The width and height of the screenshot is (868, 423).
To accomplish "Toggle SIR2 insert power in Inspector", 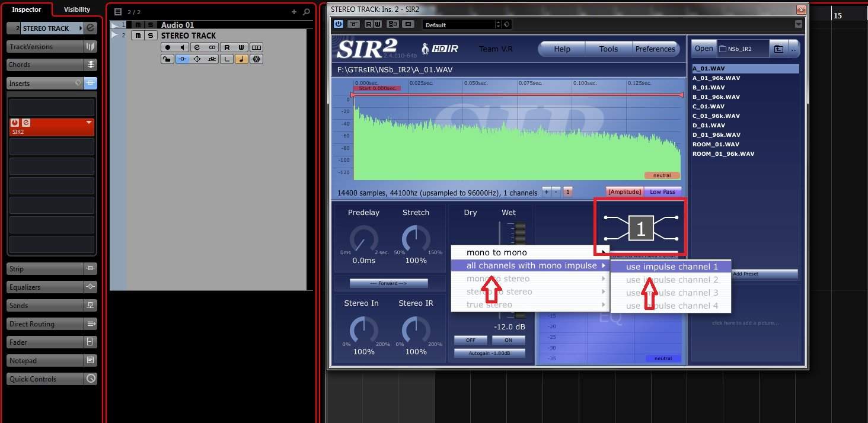I will coord(15,123).
